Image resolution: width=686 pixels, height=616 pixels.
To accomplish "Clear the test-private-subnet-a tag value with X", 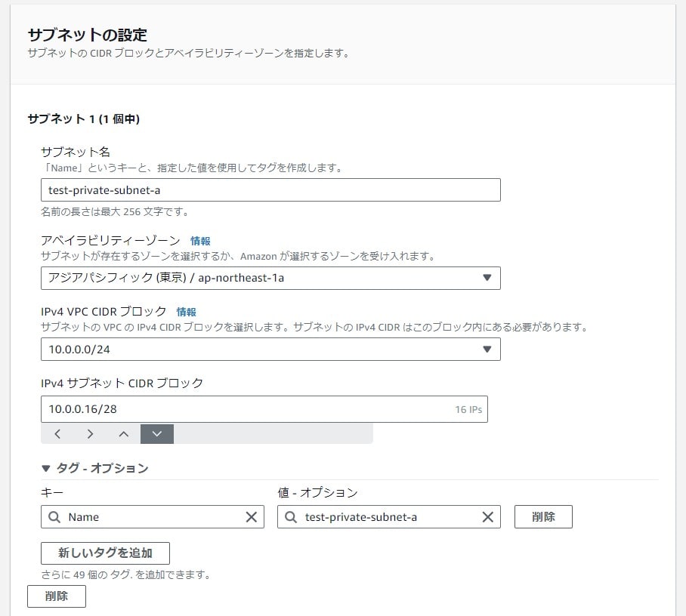I will [488, 517].
